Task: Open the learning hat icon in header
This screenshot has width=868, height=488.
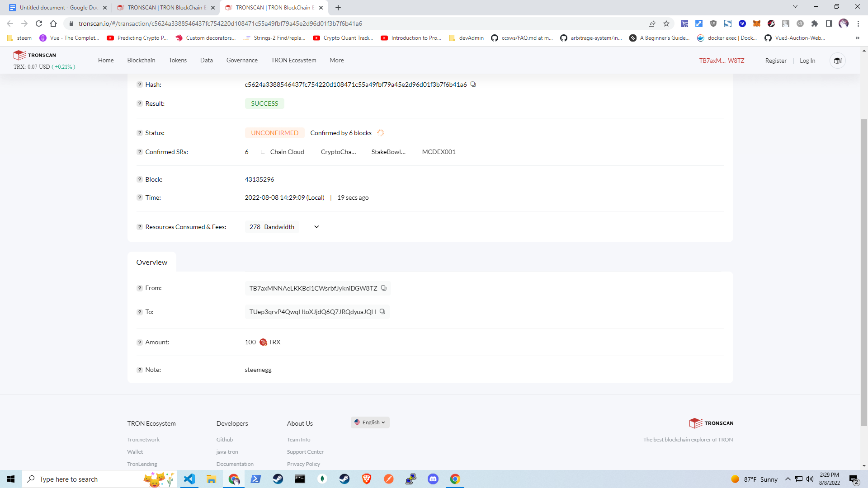Action: [837, 61]
